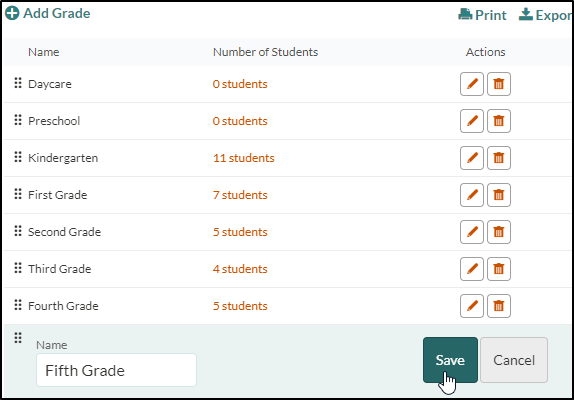Click the Number of Students column header
574x400 pixels.
coord(265,52)
